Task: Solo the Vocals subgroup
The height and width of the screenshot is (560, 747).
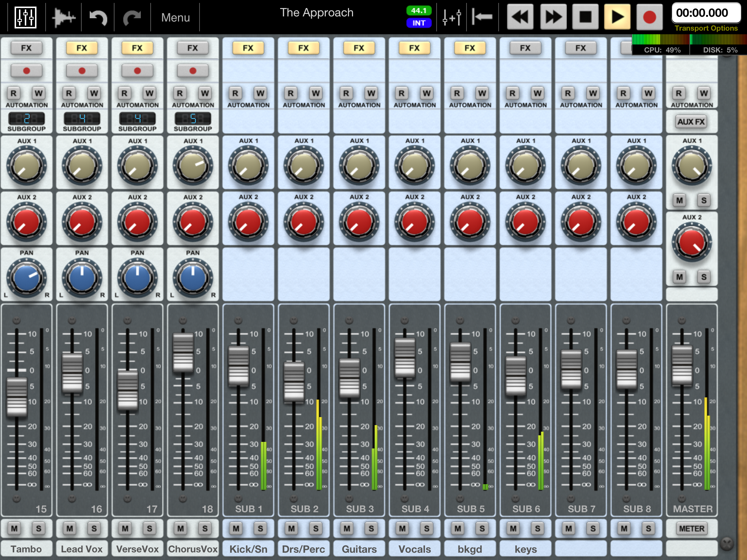Action: click(x=427, y=529)
